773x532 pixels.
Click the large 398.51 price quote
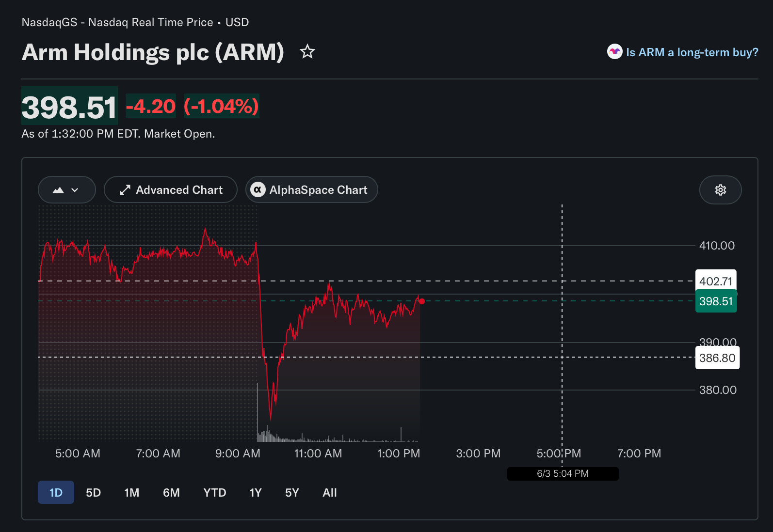[69, 107]
